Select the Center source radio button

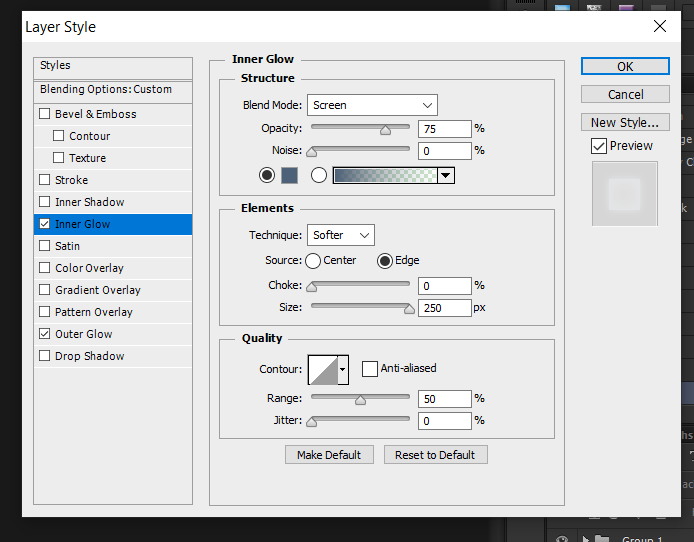coord(313,261)
